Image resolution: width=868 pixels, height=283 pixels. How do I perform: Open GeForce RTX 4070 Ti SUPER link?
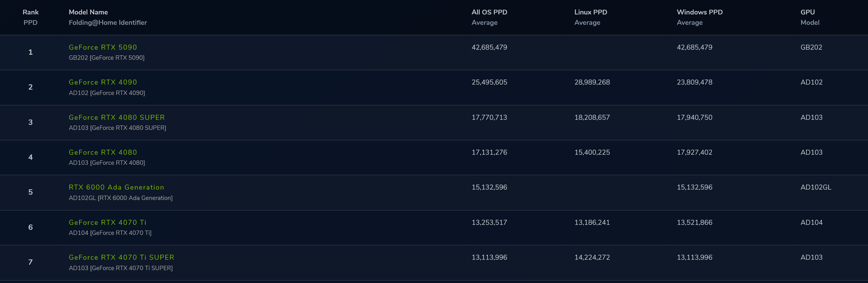pos(121,257)
